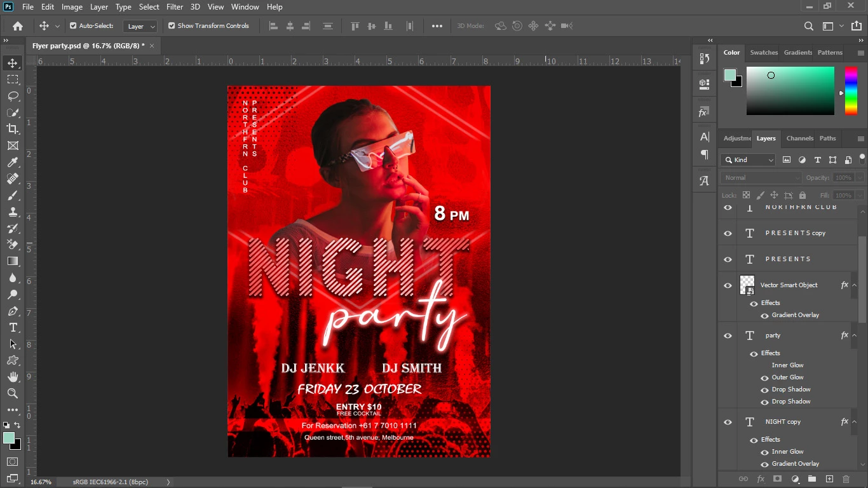Click the Home icon in options bar
The width and height of the screenshot is (868, 488).
18,26
